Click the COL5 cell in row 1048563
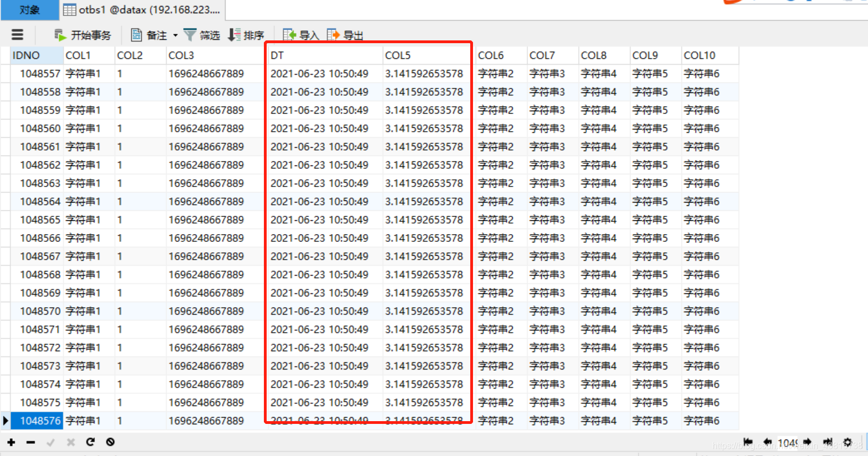The height and width of the screenshot is (456, 868). 429,183
